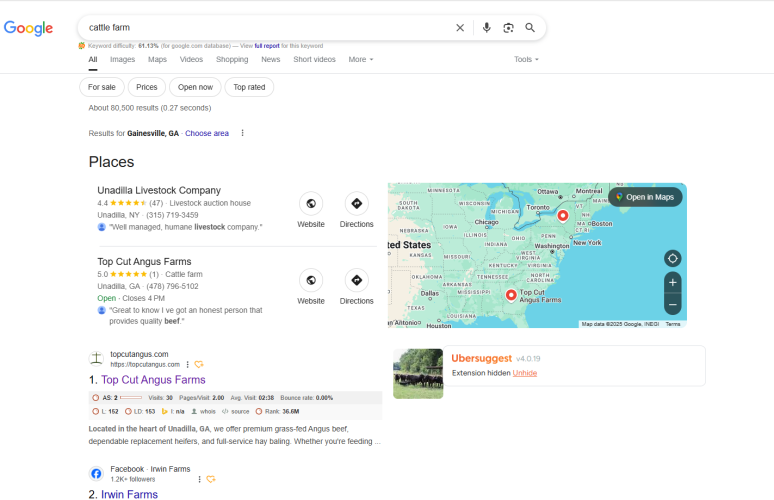Click topcutangus.com site favicon
This screenshot has width=774, height=500.
[x=96, y=359]
